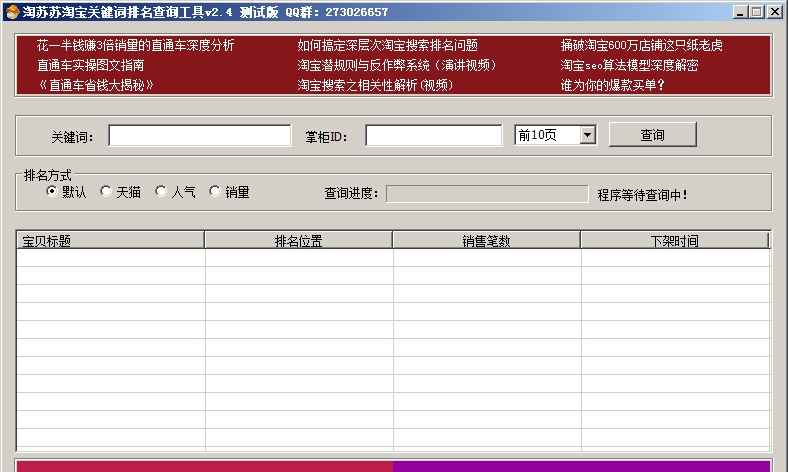788x472 pixels.
Task: Expand the 前10页 page range dropdown
Action: click(587, 135)
